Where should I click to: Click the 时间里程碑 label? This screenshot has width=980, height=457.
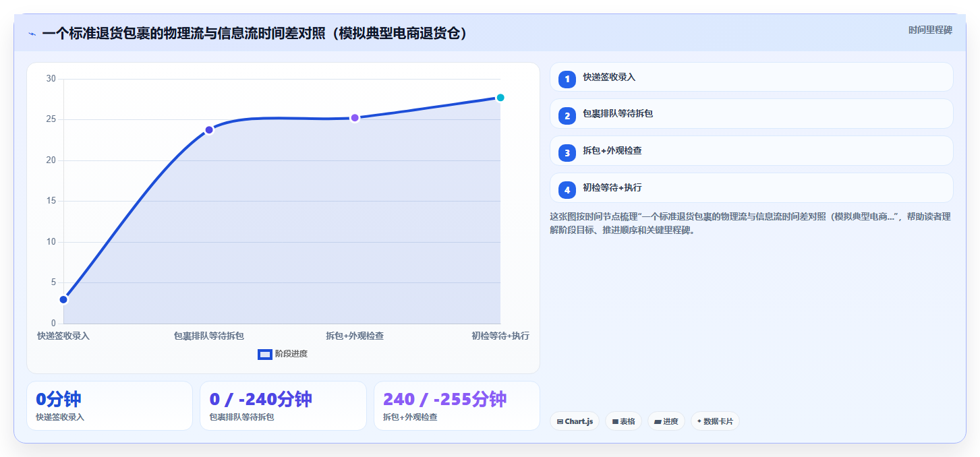(930, 30)
